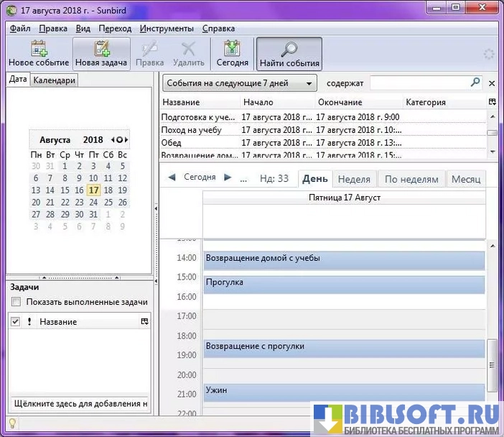The width and height of the screenshot is (504, 437).
Task: Open the column picker in the tasks list header
Action: 144,322
